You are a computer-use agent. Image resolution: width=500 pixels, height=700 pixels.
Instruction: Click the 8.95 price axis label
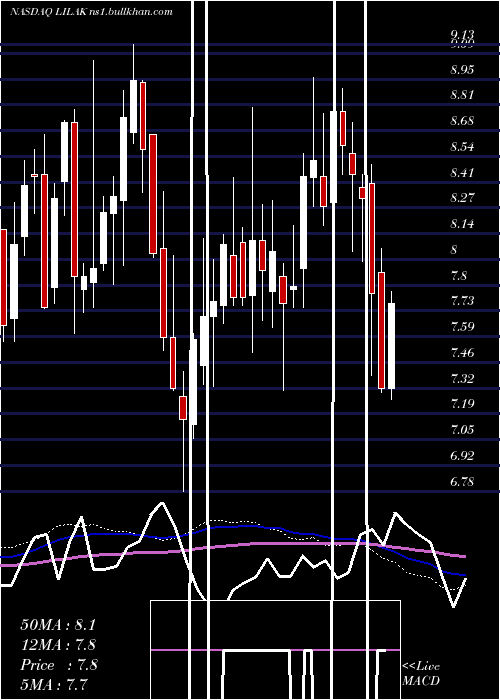coord(462,70)
